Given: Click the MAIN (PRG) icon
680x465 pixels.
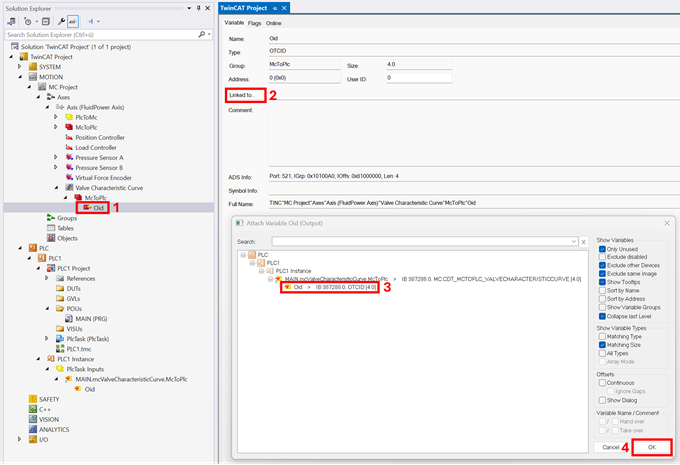Looking at the screenshot, I should point(69,318).
